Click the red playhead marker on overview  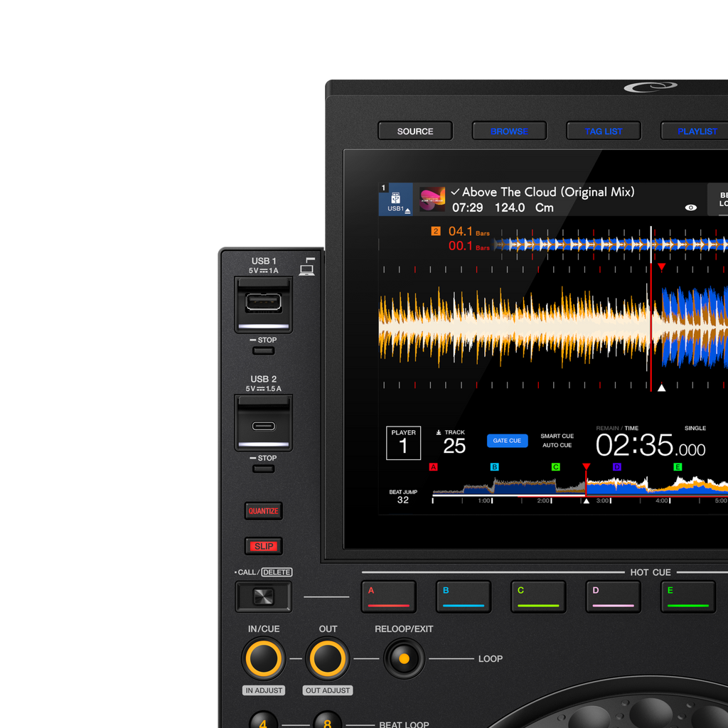(x=587, y=466)
